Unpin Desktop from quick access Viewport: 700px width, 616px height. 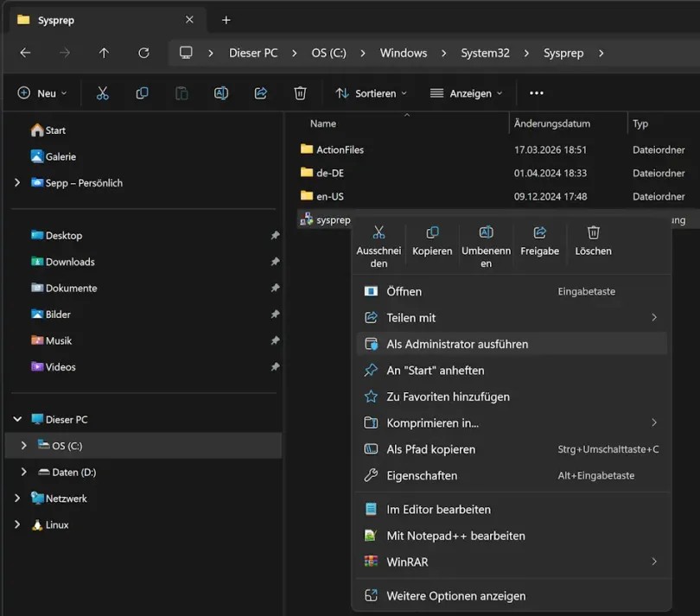tap(275, 235)
